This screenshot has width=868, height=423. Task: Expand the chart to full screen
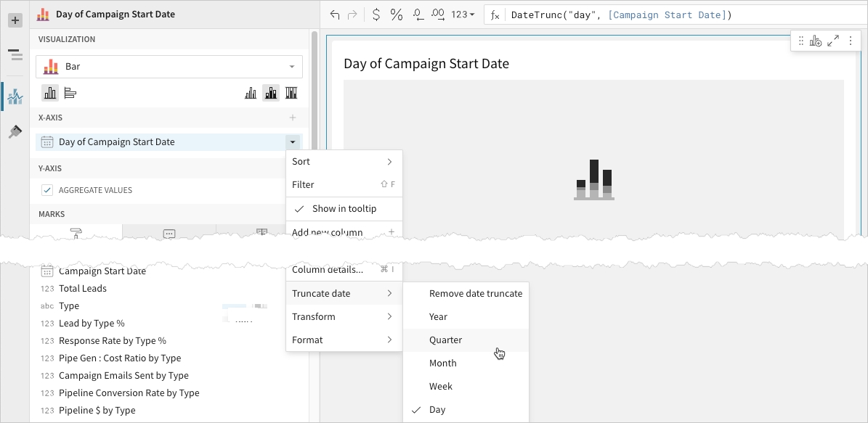click(x=833, y=41)
